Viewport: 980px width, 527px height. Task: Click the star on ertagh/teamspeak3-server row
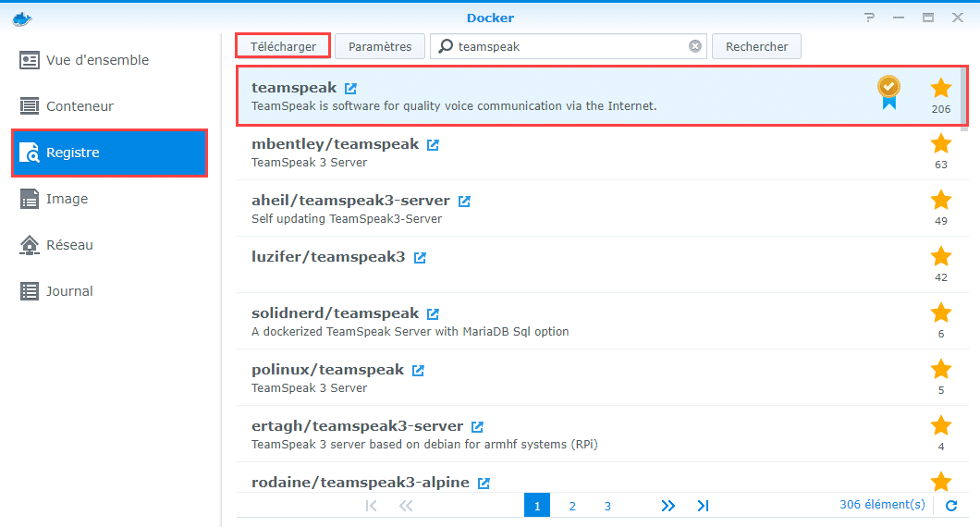[940, 425]
